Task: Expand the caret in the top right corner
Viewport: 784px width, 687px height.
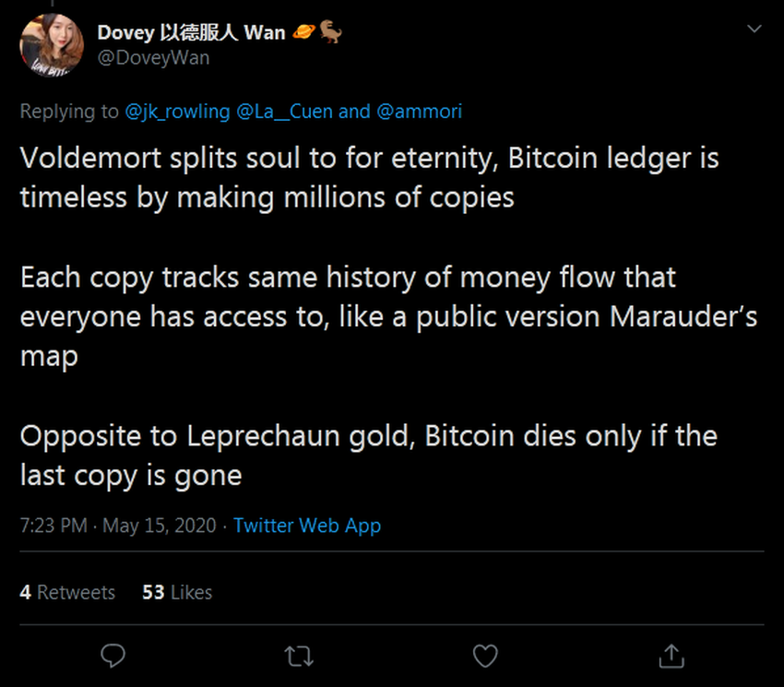Action: click(x=756, y=28)
